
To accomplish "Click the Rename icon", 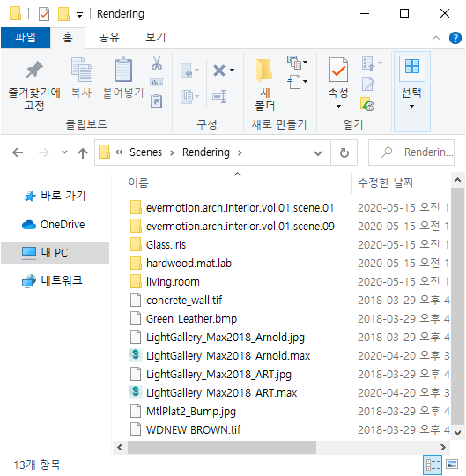I will 219,97.
